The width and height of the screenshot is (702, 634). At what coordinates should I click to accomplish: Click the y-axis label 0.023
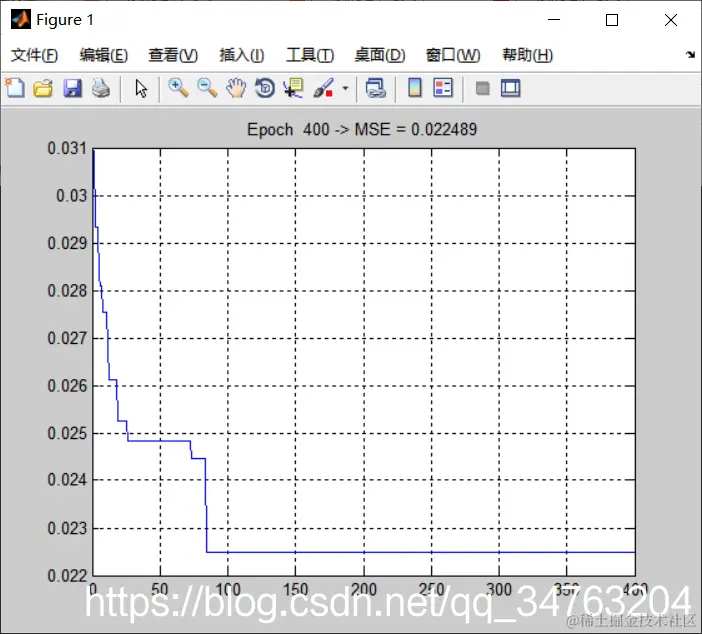(67, 528)
